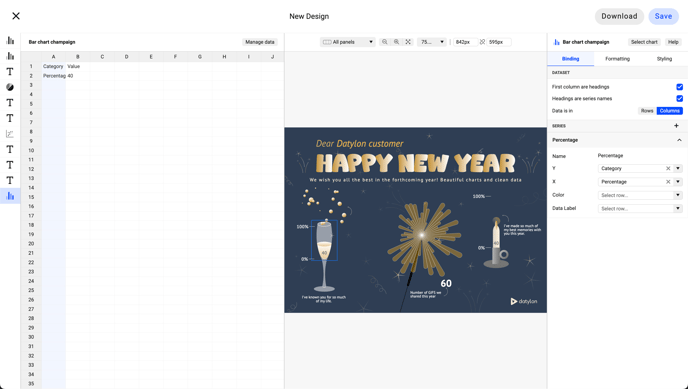Open the X binding dropdown arrow
This screenshot has width=688, height=389.
click(x=678, y=182)
